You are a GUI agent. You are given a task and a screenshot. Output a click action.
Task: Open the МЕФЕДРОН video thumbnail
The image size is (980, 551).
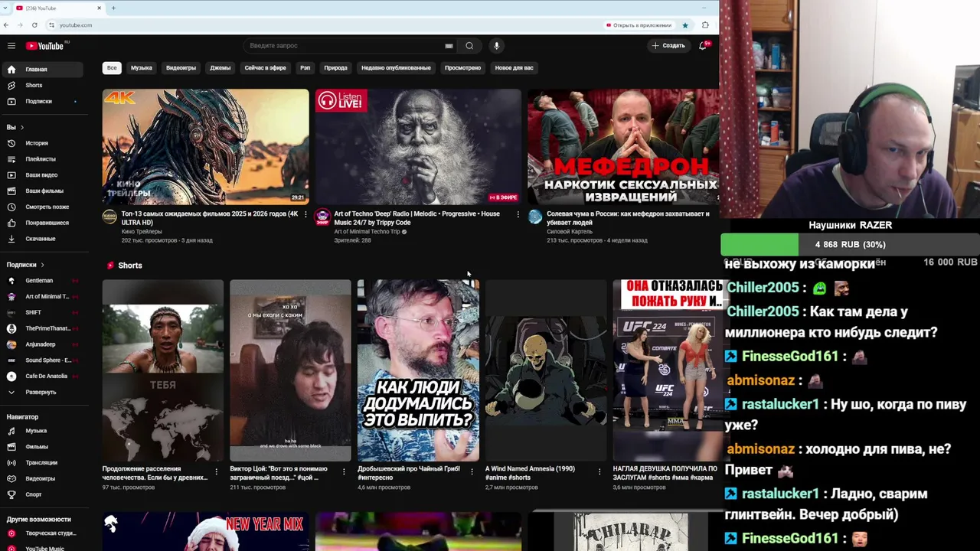point(623,147)
